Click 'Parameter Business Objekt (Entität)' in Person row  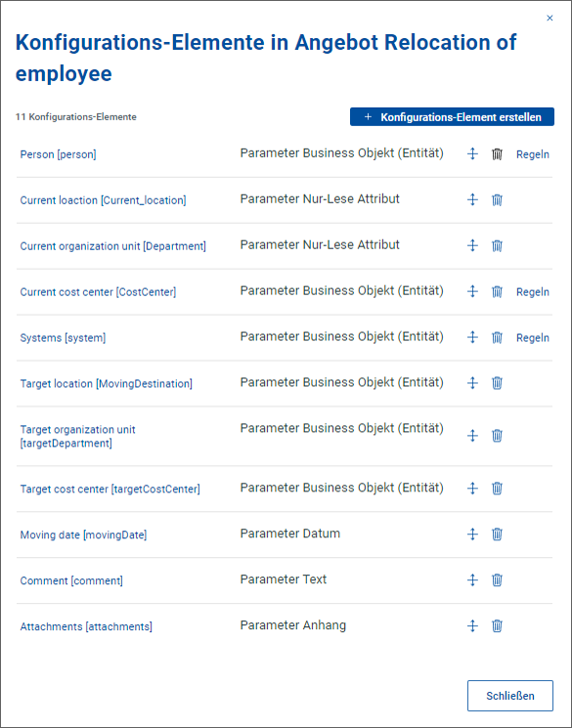tap(342, 153)
